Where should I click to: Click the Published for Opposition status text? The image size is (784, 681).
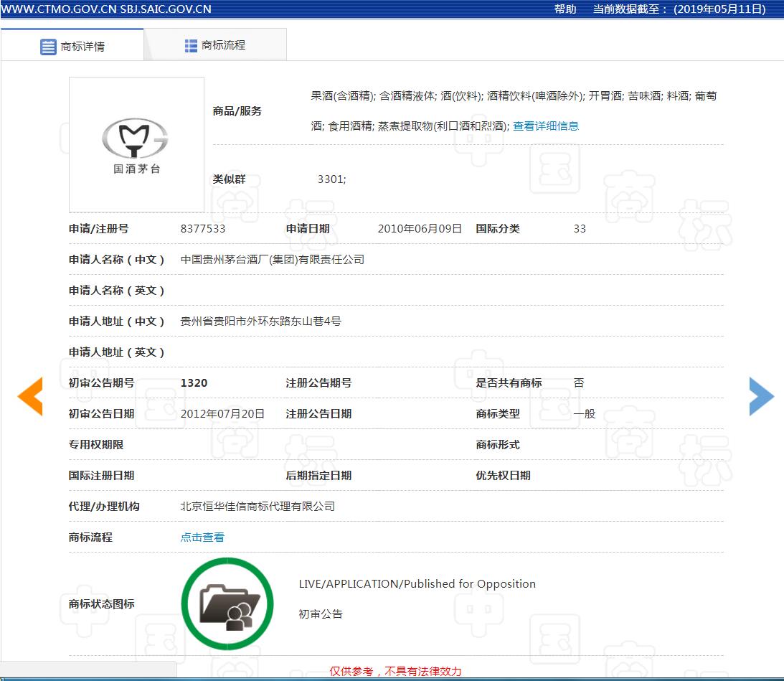[x=417, y=583]
